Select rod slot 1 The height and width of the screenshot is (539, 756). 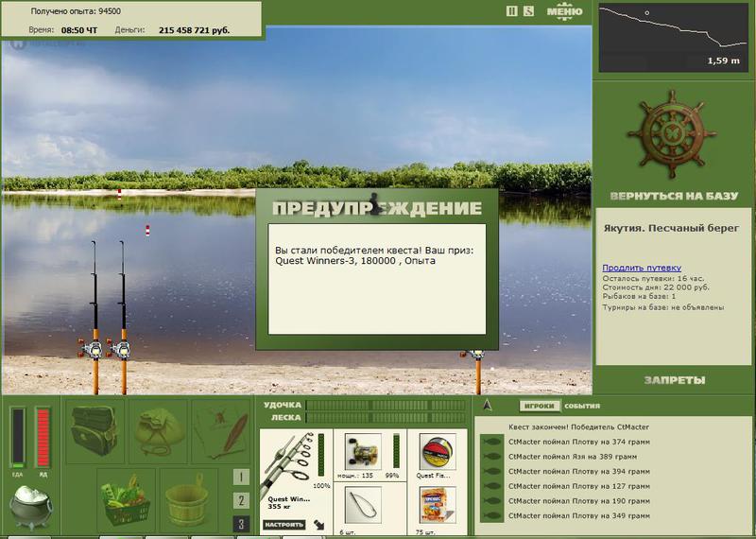point(241,477)
